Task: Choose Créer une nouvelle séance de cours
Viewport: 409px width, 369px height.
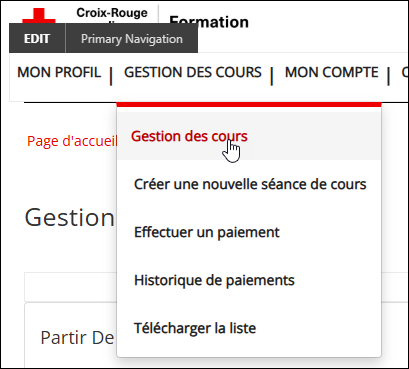Action: tap(249, 184)
